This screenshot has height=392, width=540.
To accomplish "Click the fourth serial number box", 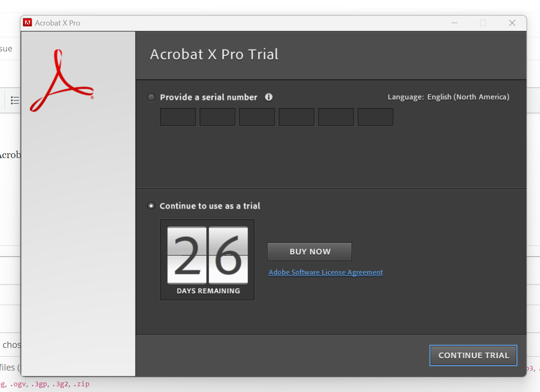I will [x=296, y=117].
